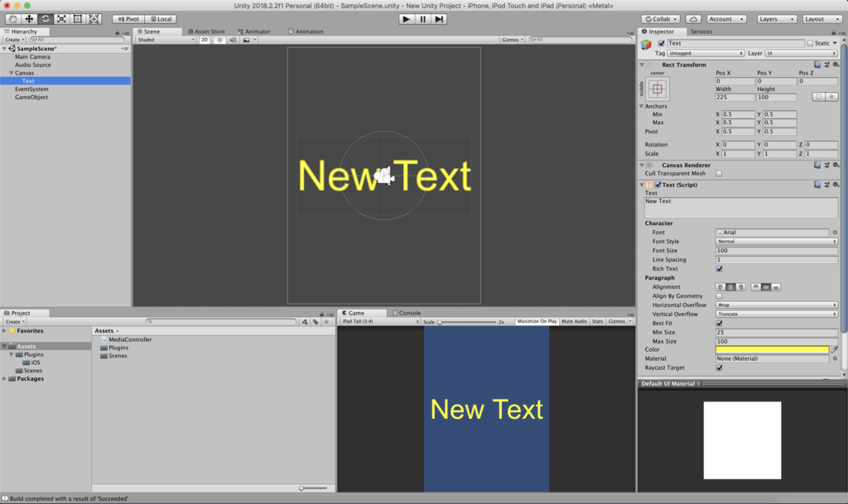Toggle Local handle rotation button

(161, 19)
